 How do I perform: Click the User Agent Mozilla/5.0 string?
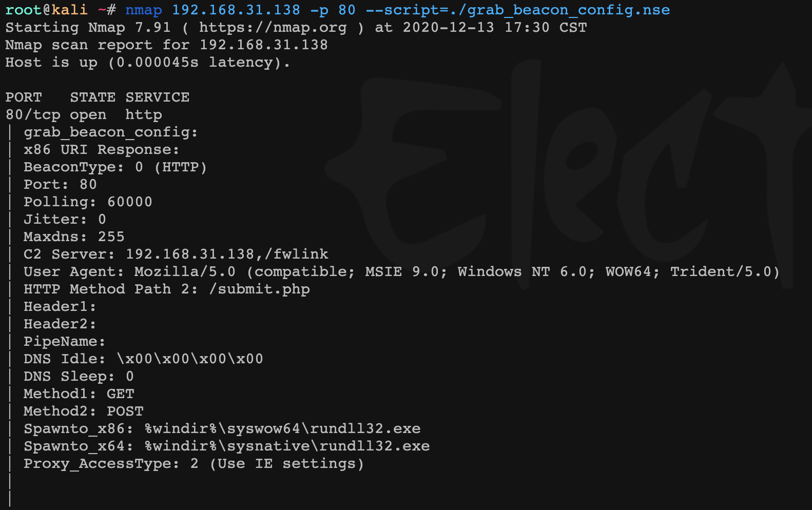[457, 271]
